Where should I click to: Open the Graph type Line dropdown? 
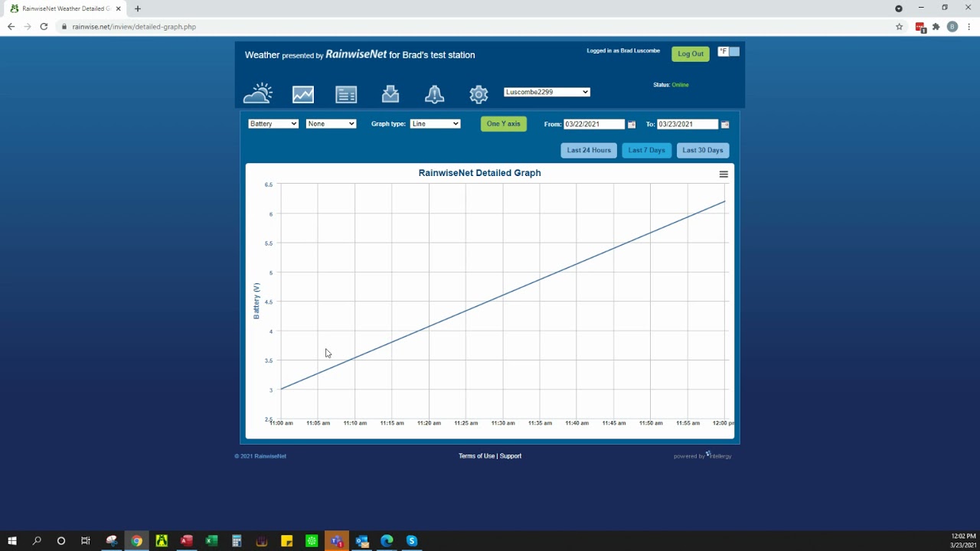coord(435,124)
